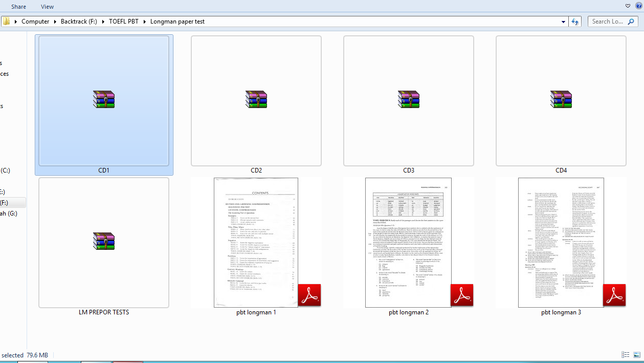
Task: Click the folder icon in the address bar
Action: 6,22
